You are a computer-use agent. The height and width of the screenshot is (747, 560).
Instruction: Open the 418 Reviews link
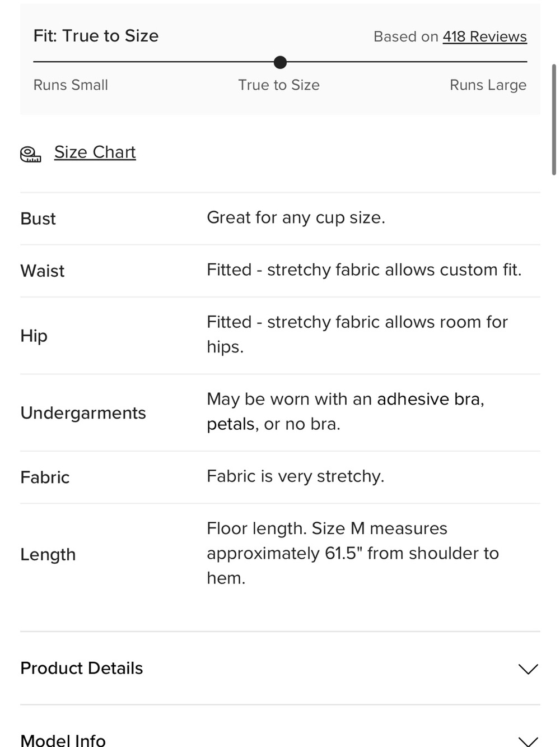point(484,36)
